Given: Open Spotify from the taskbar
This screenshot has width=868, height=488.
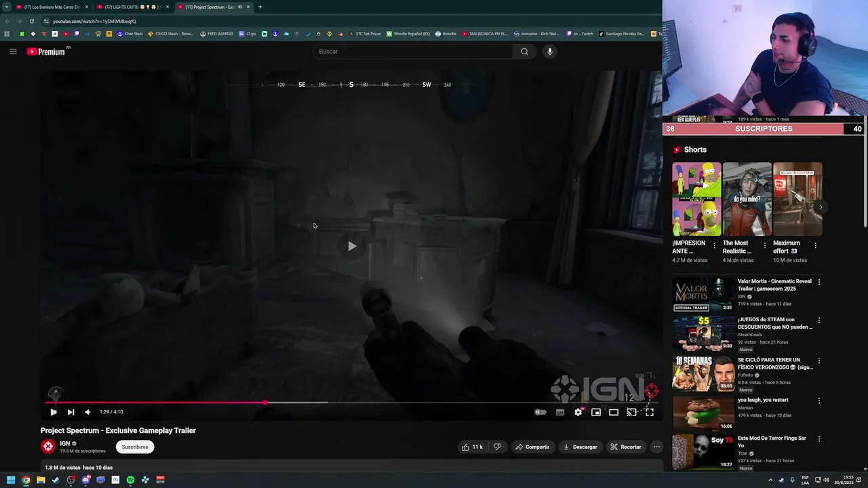Looking at the screenshot, I should pyautogui.click(x=130, y=480).
